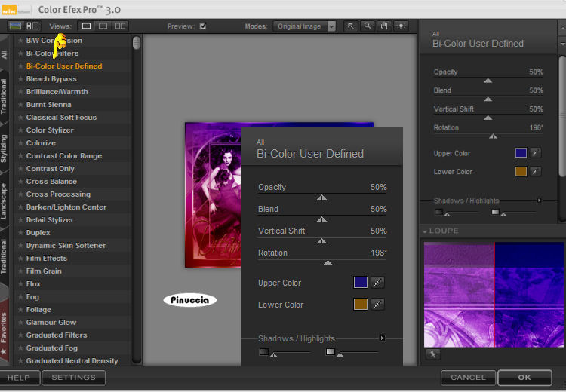Choose the Graduated Fog filter
Viewport: 566px width, 392px height.
coord(52,348)
